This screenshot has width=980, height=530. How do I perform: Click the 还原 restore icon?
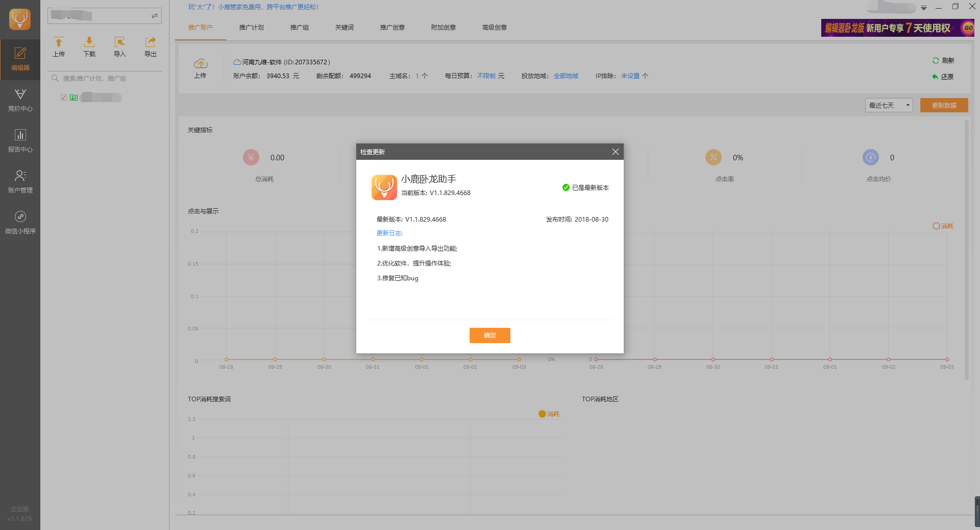tap(935, 77)
